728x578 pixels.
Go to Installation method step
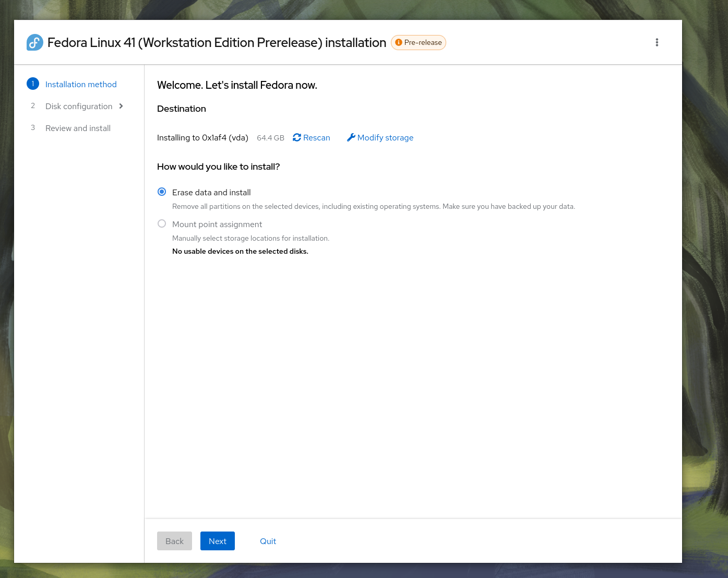point(81,84)
